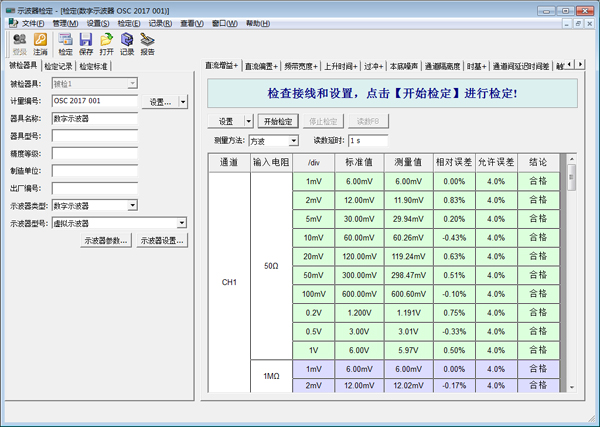
Task: Click the 打开 (open) folder icon
Action: pyautogui.click(x=107, y=43)
